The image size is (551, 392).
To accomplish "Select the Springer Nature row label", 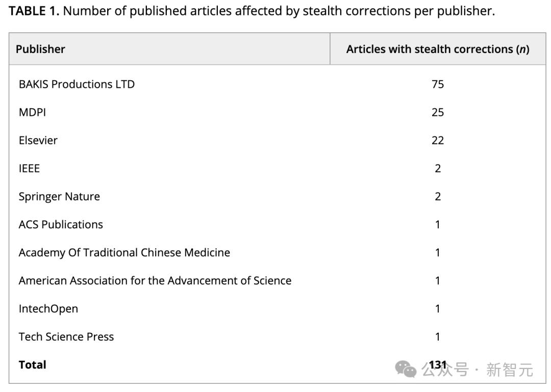I will 59,197.
